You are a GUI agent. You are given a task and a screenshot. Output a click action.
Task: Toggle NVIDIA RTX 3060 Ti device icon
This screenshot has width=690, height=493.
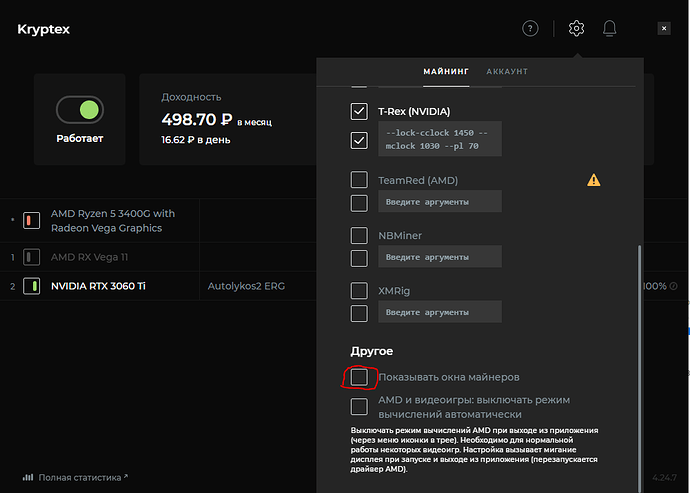[32, 286]
